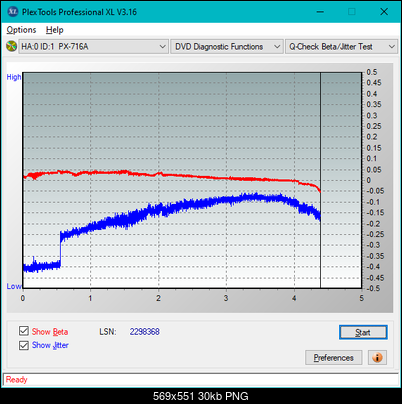The image size is (402, 404).
Task: Minimize the PlexTools window
Action: tap(320, 12)
